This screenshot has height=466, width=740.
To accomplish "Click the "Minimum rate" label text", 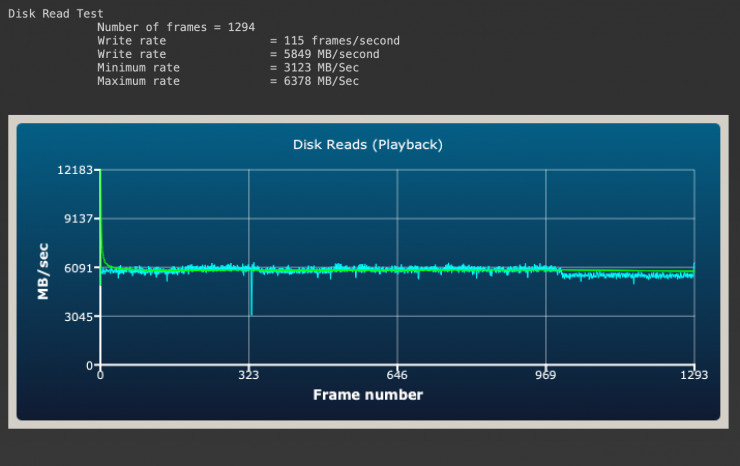I will pyautogui.click(x=138, y=67).
